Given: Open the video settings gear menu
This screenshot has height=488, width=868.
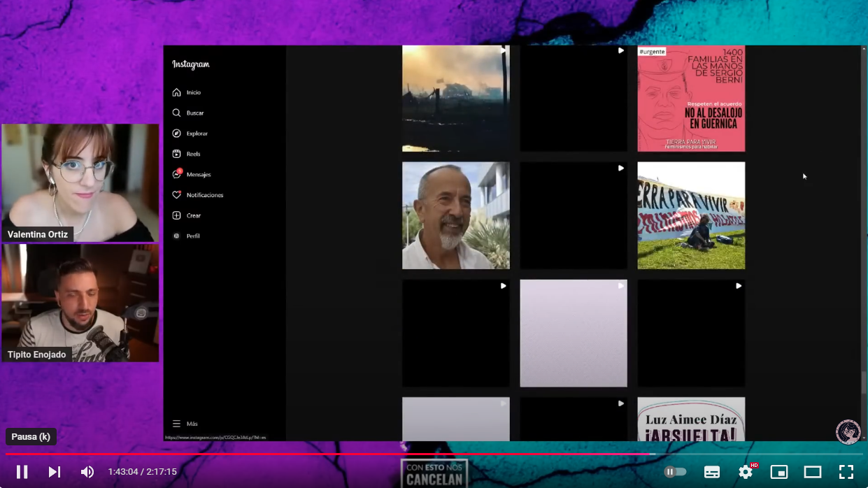Looking at the screenshot, I should click(x=746, y=472).
